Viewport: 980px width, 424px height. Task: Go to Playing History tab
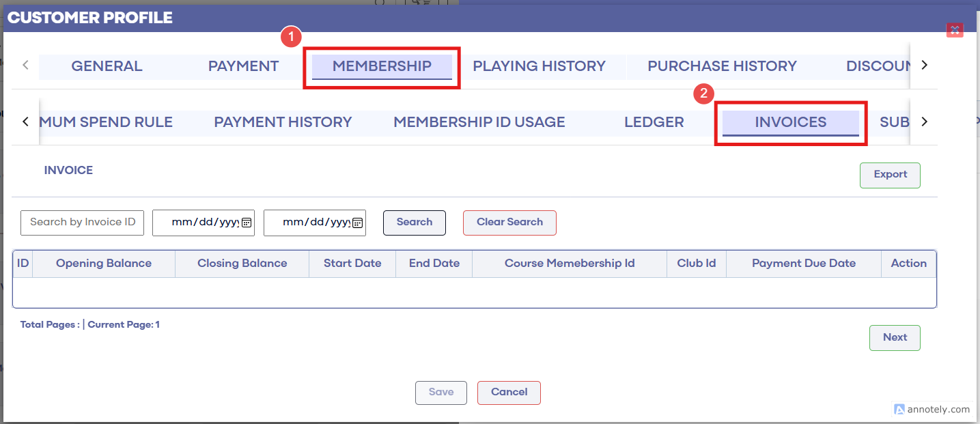click(x=539, y=66)
